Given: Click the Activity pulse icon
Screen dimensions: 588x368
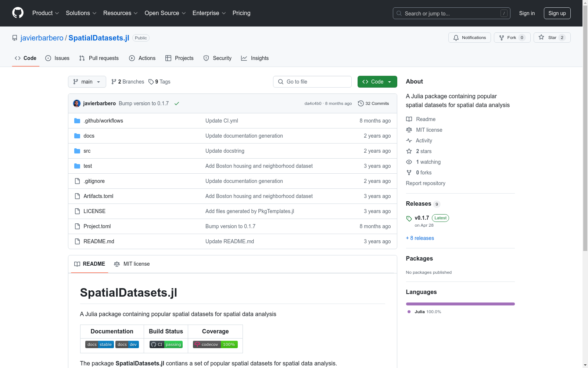Looking at the screenshot, I should [409, 141].
